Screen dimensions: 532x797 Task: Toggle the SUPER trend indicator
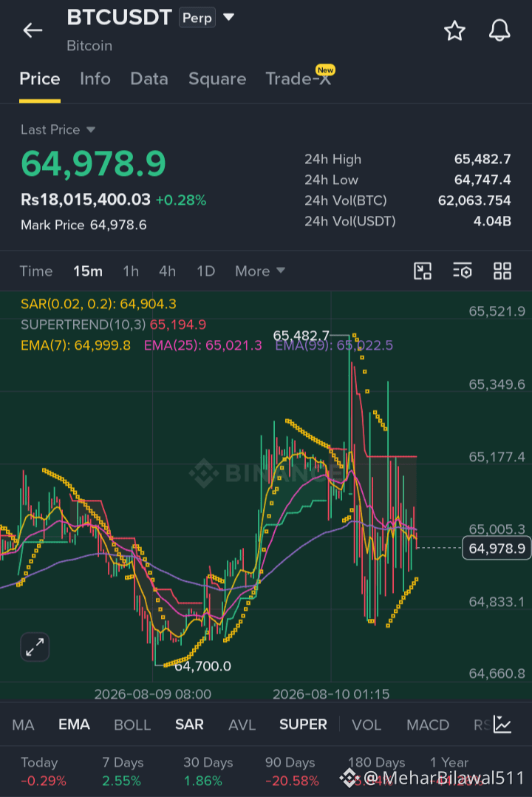[x=303, y=725]
